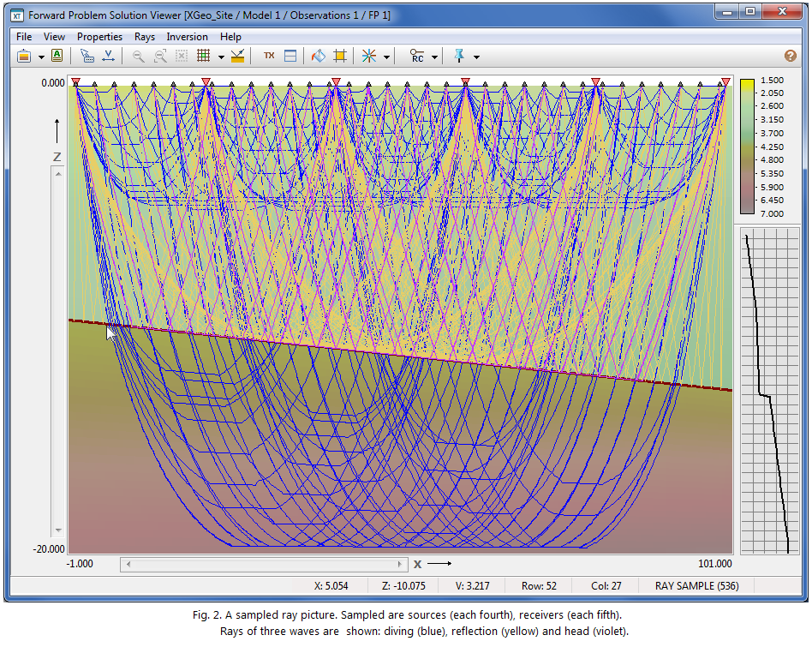Click the velocity 'V' measurement tool icon
The height and width of the screenshot is (647, 812).
pyautogui.click(x=108, y=56)
